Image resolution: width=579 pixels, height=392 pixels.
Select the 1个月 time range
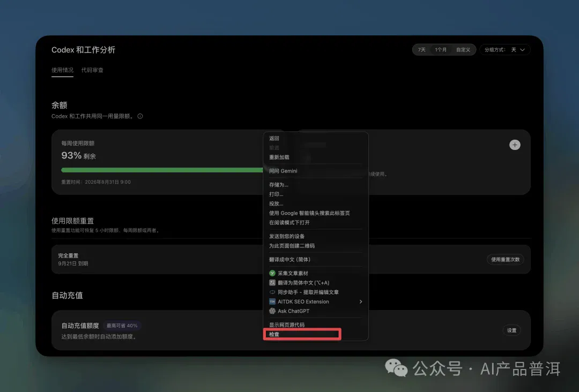tap(441, 50)
